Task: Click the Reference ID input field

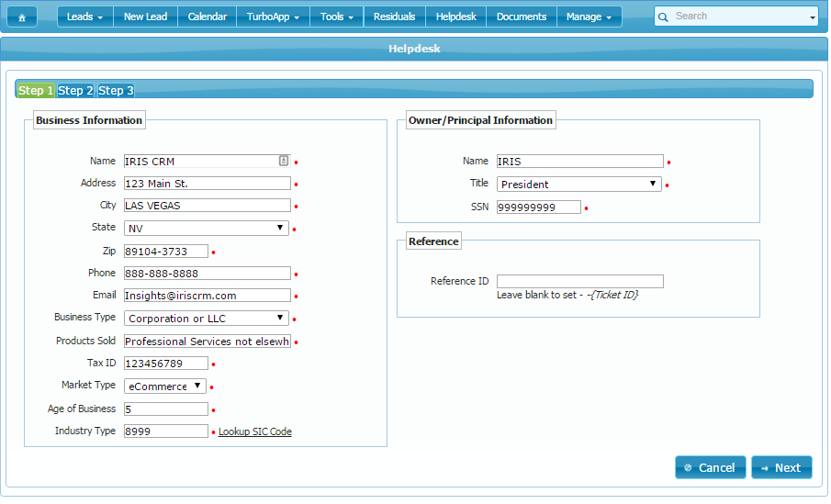Action: point(579,281)
